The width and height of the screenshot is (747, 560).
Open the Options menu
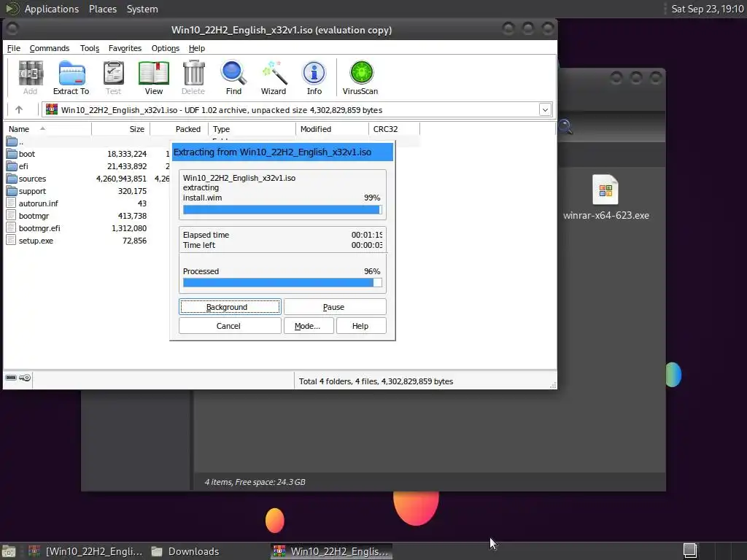click(166, 48)
